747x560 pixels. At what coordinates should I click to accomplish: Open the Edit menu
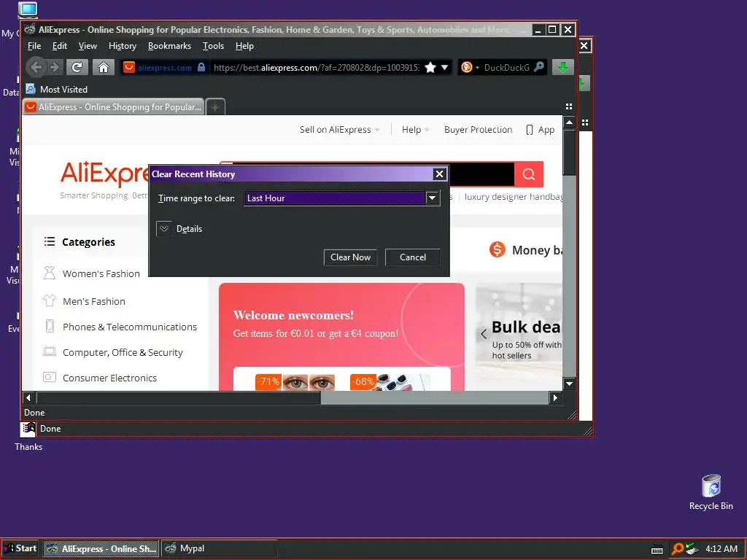60,46
